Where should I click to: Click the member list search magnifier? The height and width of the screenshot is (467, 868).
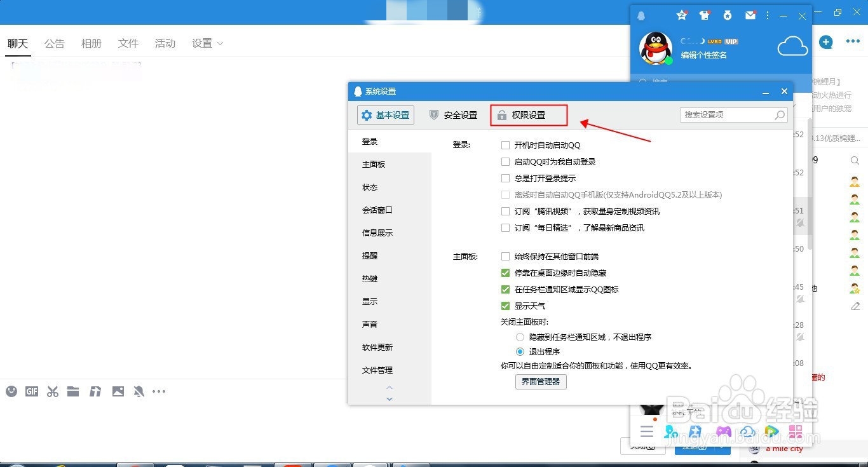(x=855, y=161)
